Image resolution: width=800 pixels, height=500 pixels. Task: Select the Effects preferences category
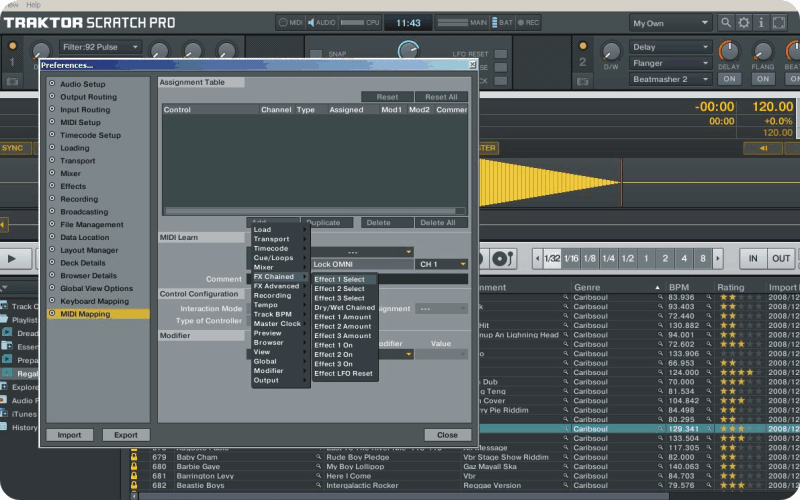click(x=72, y=186)
